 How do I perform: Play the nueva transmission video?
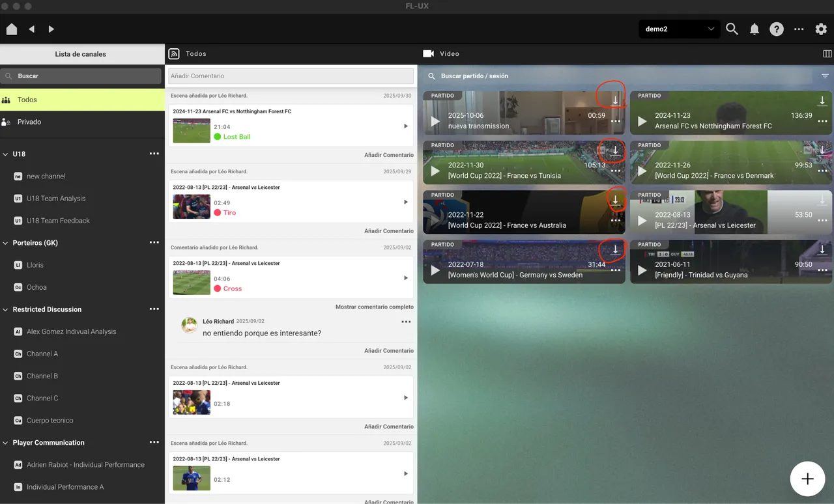pyautogui.click(x=435, y=122)
